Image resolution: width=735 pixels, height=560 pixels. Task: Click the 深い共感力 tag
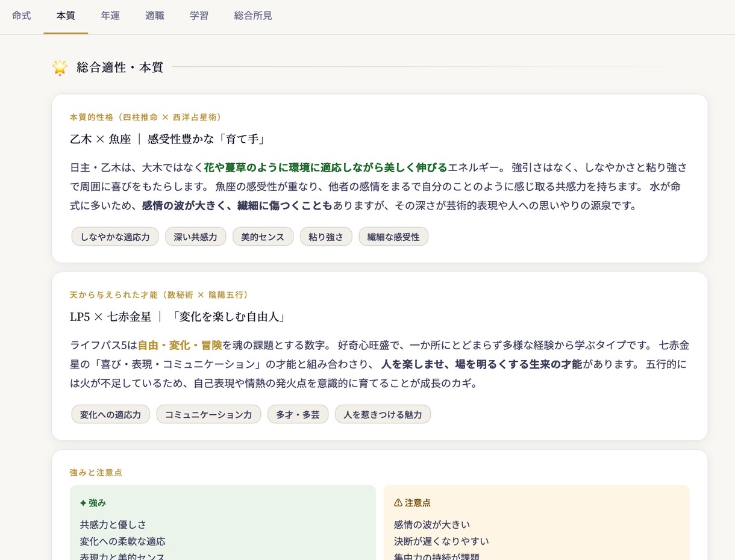point(196,237)
